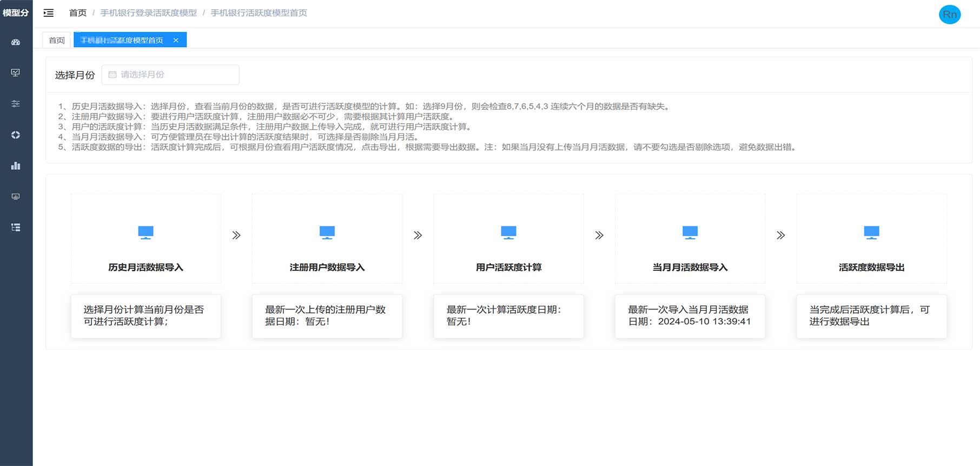This screenshot has width=980, height=466.
Task: Click the monitor chart icon in sidebar
Action: (16, 72)
